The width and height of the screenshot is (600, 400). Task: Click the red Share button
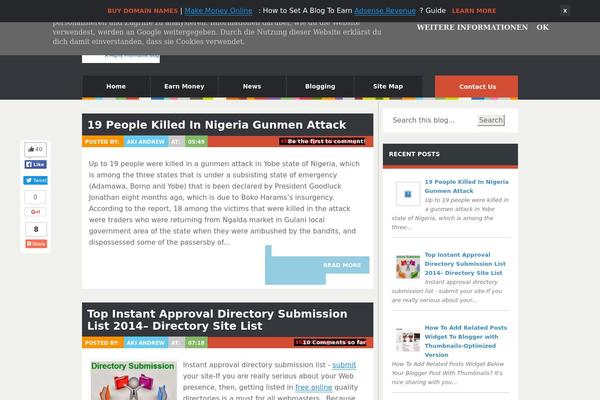tap(36, 244)
